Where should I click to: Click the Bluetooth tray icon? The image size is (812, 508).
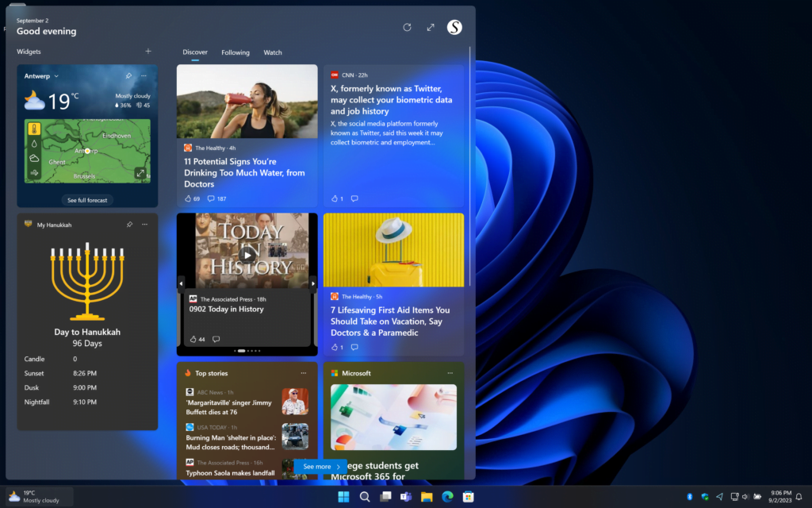coord(689,497)
